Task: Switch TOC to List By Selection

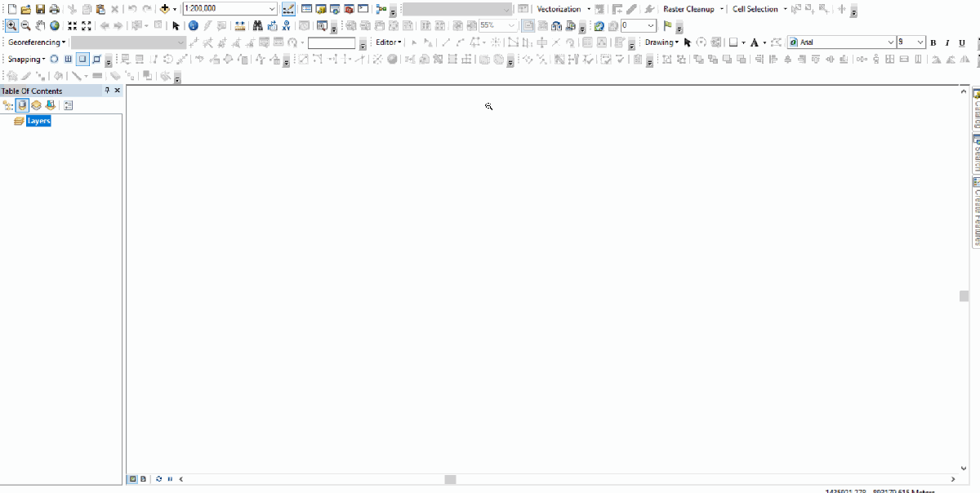Action: [x=51, y=105]
